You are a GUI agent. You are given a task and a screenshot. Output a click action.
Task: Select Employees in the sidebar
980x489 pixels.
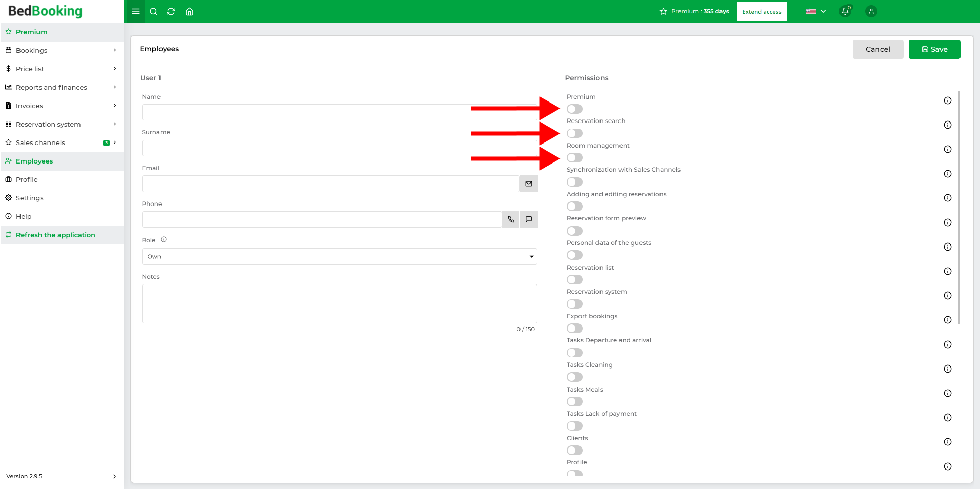coord(62,161)
